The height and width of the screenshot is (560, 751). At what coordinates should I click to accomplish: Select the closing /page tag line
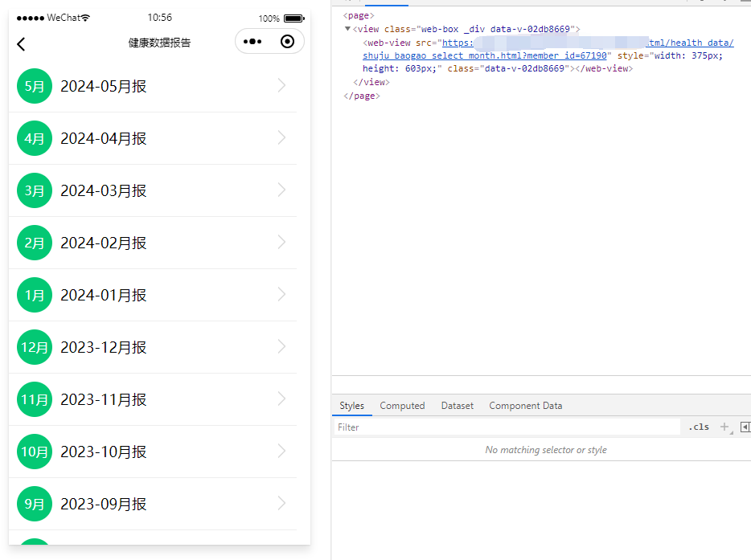pyautogui.click(x=362, y=96)
